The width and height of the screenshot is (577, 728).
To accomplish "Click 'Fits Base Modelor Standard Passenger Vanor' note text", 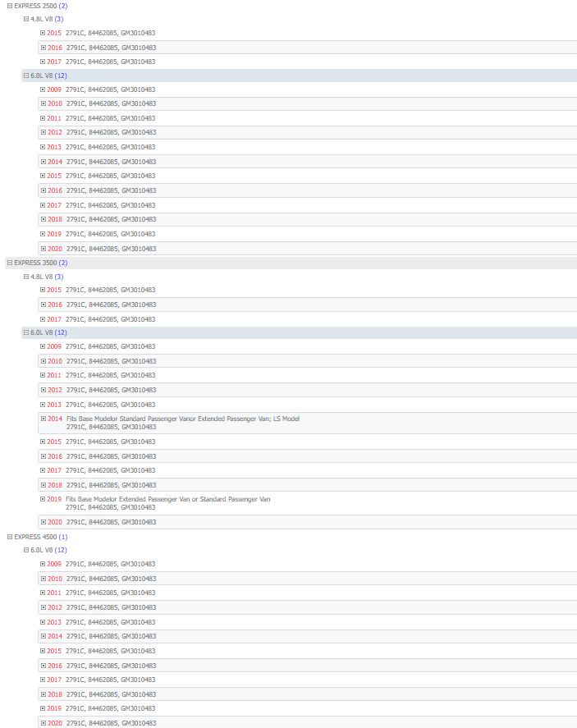I will tap(131, 419).
